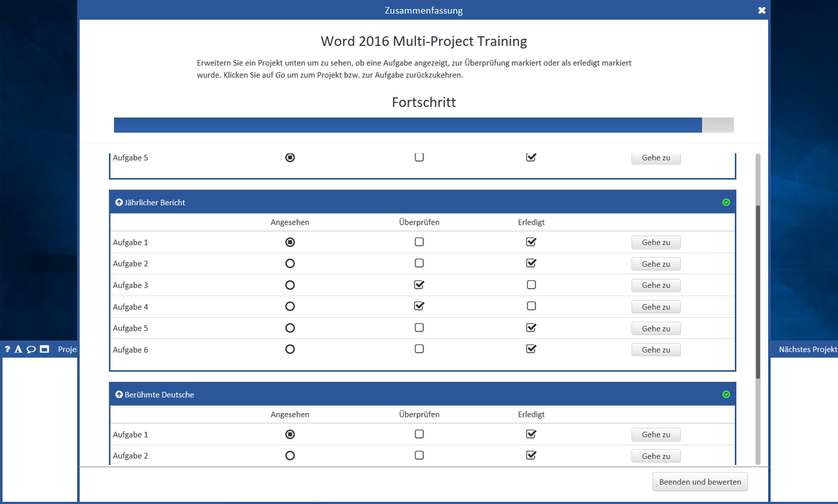The image size is (838, 504).
Task: Check Erledigt for Jährlicher Bericht Aufgabe 4
Action: tap(531, 306)
